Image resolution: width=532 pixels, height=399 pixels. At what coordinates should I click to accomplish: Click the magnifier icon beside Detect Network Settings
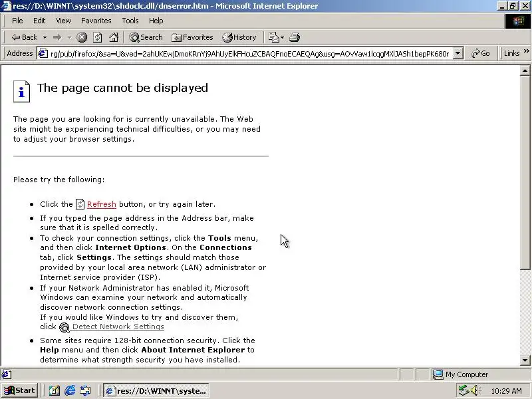point(64,327)
